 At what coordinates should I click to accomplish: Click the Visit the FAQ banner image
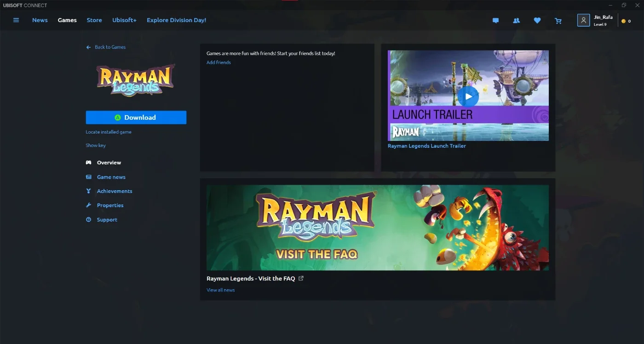377,227
